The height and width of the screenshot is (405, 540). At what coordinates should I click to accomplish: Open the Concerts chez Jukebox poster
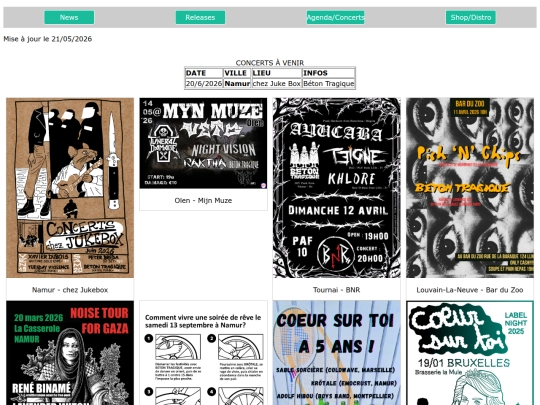[x=70, y=188]
